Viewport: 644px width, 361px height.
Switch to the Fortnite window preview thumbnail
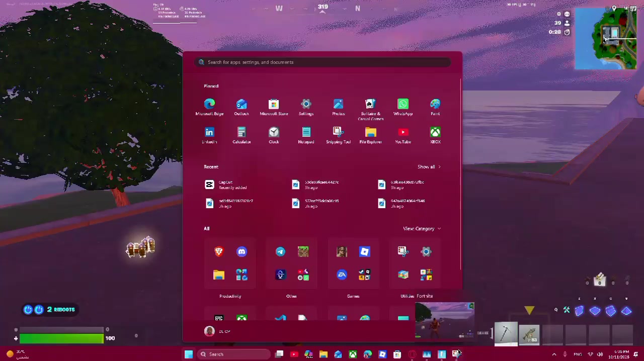[x=445, y=321]
